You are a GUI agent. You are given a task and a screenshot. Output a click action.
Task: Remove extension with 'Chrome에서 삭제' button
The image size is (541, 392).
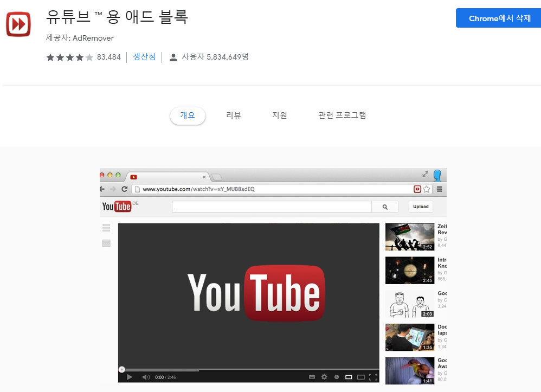point(499,18)
